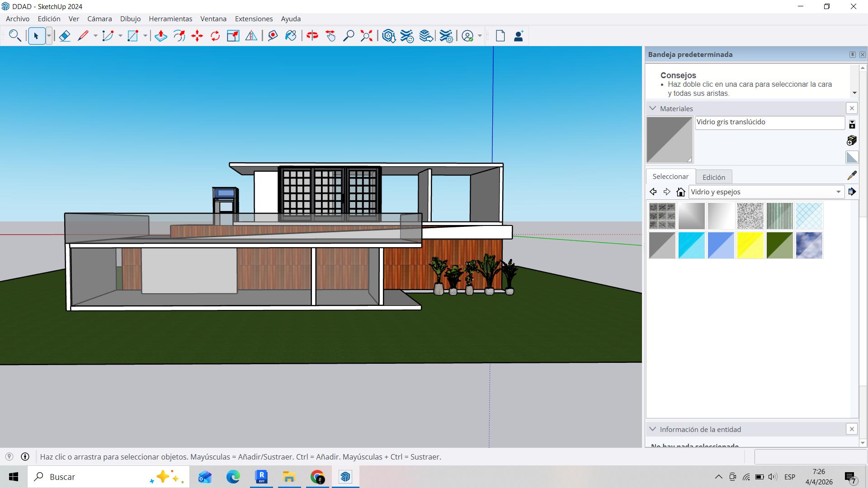Collapse the Materiales panel
This screenshot has width=868, height=488.
click(652, 108)
